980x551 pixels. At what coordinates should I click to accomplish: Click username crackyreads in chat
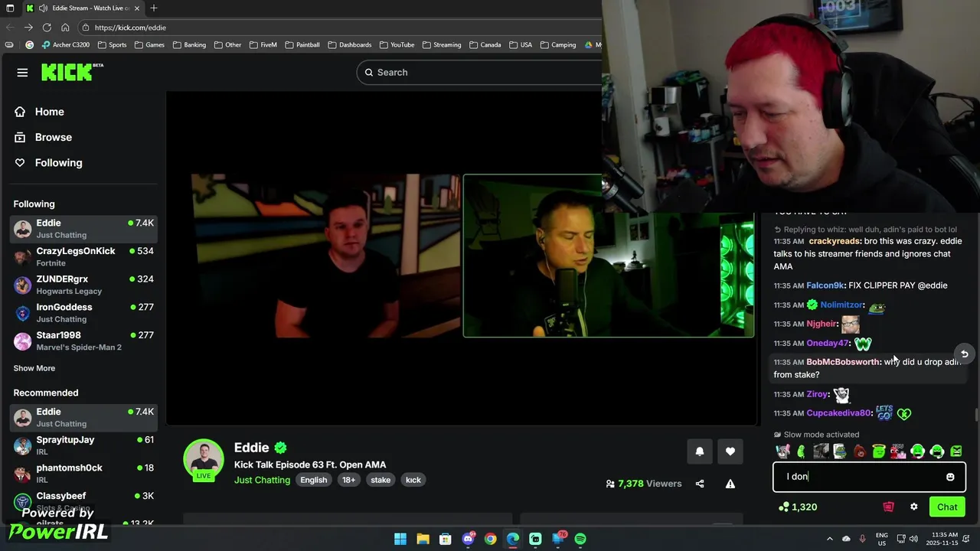pyautogui.click(x=835, y=241)
